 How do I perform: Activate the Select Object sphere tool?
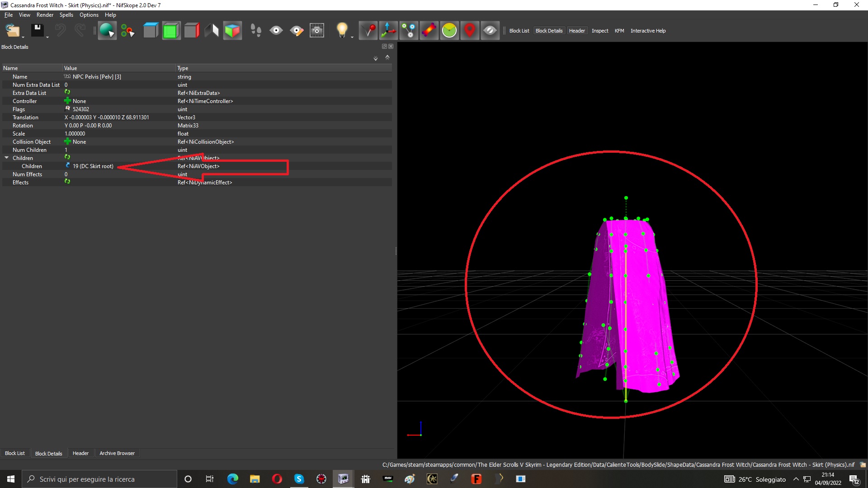point(107,31)
